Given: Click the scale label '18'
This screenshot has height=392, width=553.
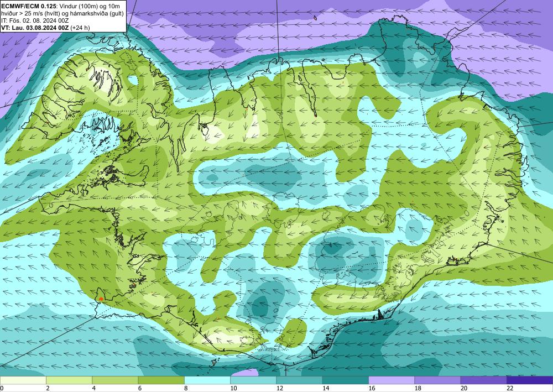Looking at the screenshot, I should tap(418, 389).
